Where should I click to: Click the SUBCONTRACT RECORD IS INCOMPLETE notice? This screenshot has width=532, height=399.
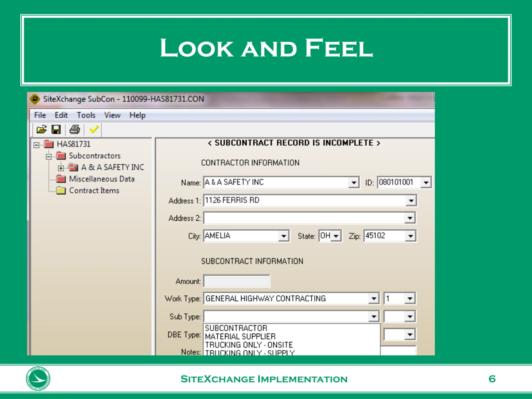pyautogui.click(x=294, y=143)
